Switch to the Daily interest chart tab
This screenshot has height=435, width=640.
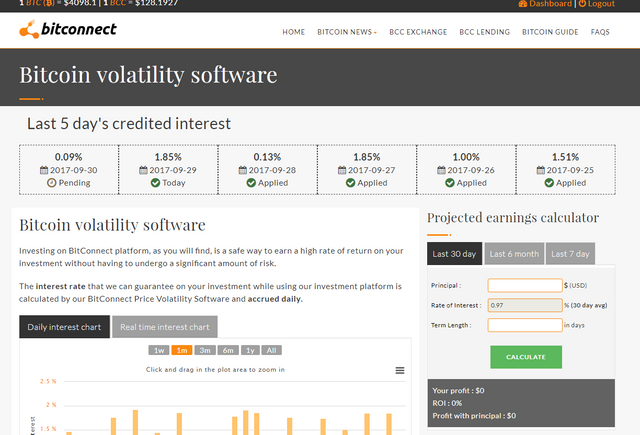tap(64, 327)
